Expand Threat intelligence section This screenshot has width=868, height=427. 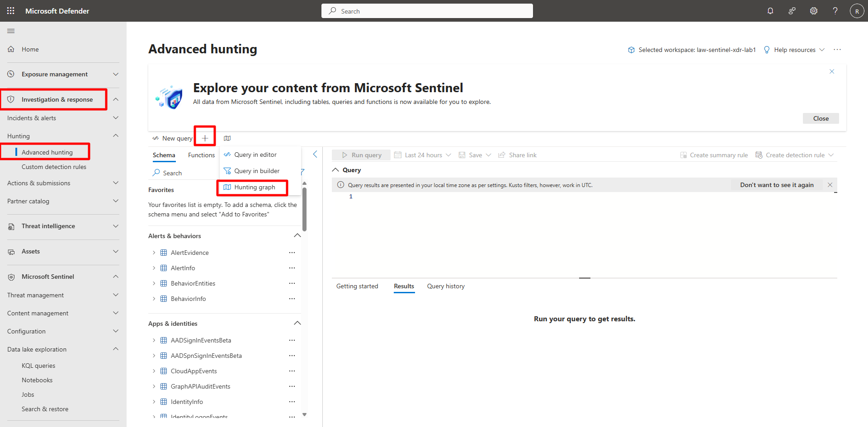[x=116, y=226]
